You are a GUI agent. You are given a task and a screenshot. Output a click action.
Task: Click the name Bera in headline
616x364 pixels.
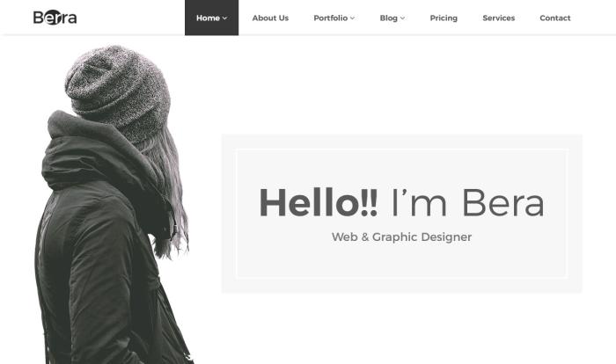pos(503,202)
